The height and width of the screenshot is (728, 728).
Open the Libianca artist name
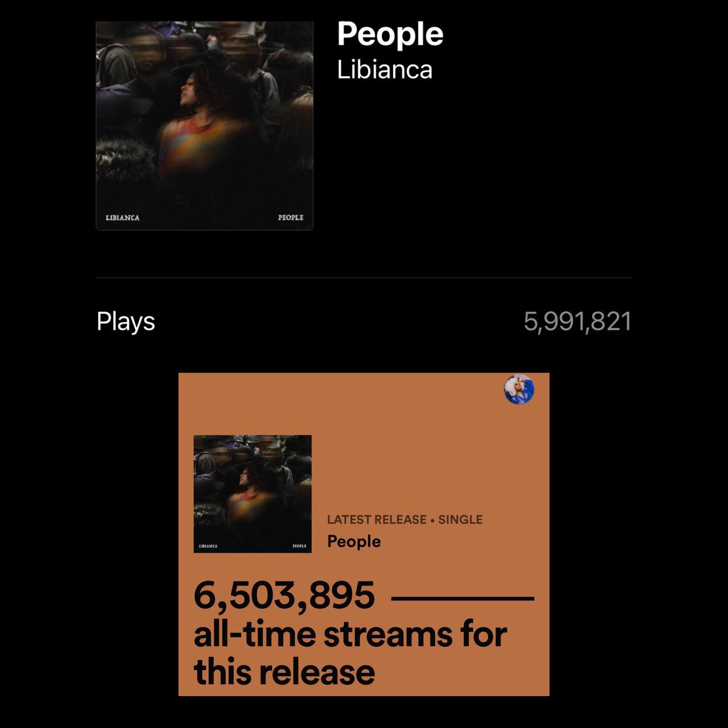coord(384,70)
